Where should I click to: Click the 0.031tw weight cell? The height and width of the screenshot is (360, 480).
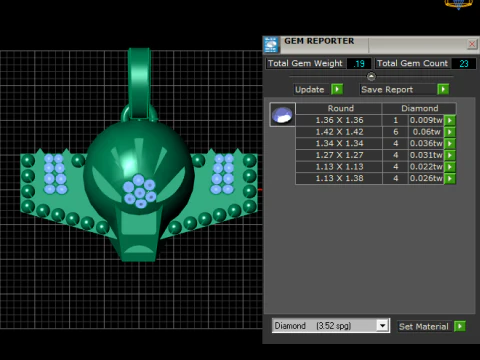(426, 155)
